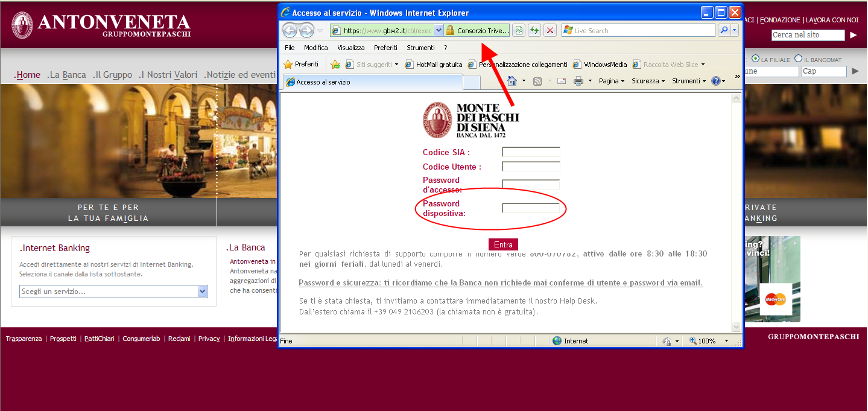Open the Modifica menu

coord(316,48)
